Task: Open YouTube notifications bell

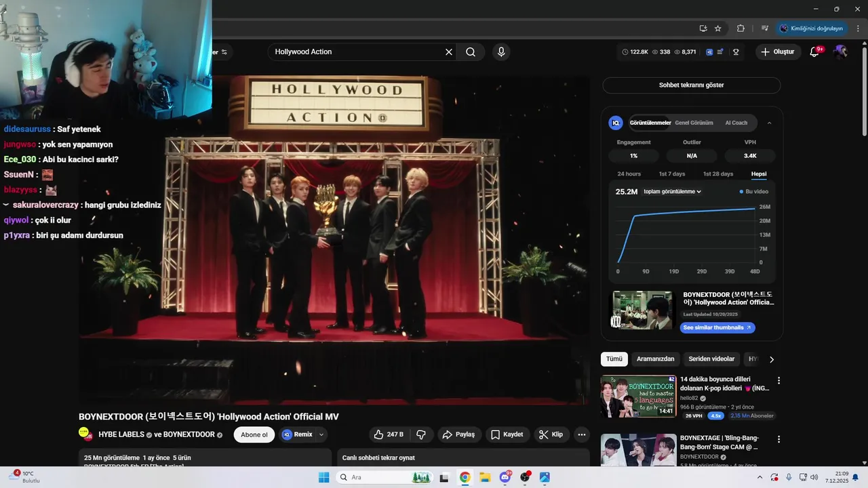Action: [x=814, y=52]
